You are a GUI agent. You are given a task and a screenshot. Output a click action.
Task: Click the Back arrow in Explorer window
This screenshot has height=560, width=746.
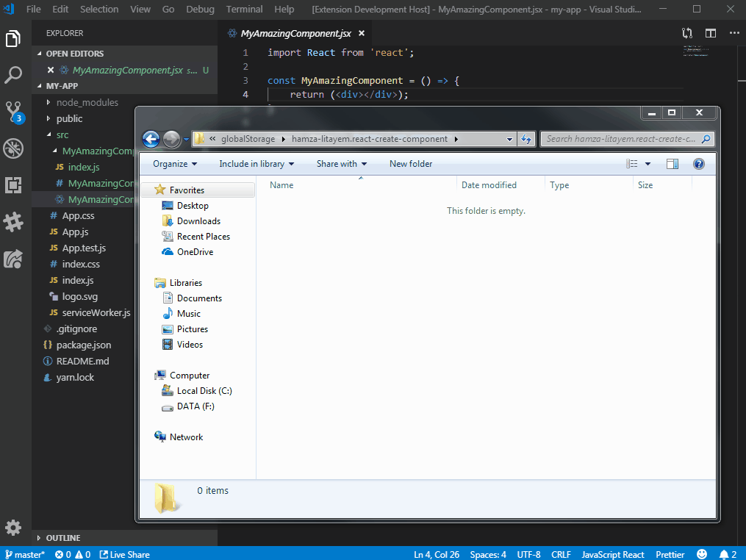point(151,139)
